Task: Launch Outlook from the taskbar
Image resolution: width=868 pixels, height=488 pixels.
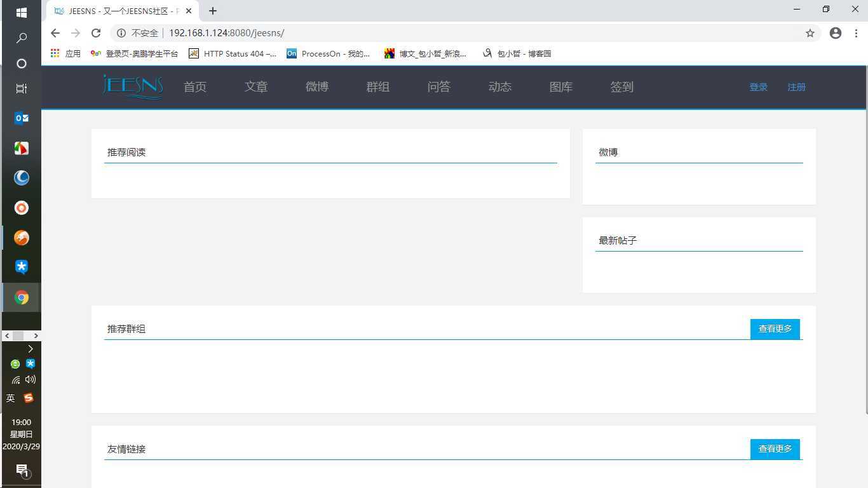Action: pyautogui.click(x=21, y=118)
